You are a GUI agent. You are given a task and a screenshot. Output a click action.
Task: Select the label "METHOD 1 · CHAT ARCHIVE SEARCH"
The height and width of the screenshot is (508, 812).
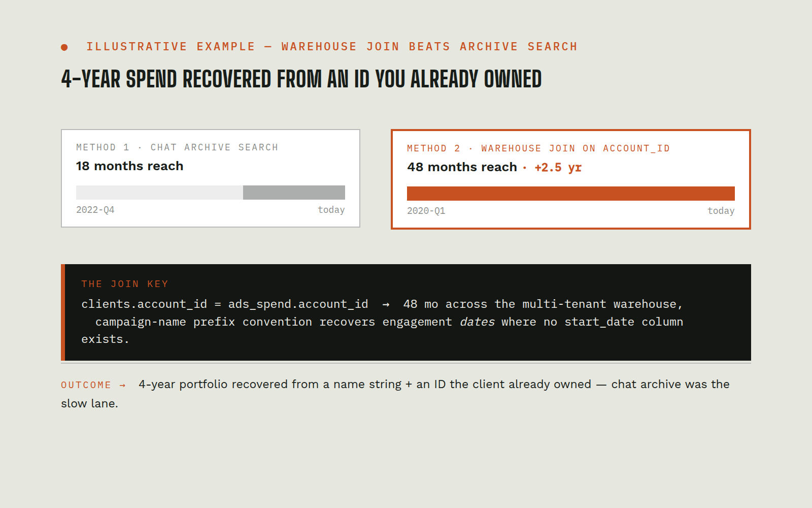pos(177,147)
